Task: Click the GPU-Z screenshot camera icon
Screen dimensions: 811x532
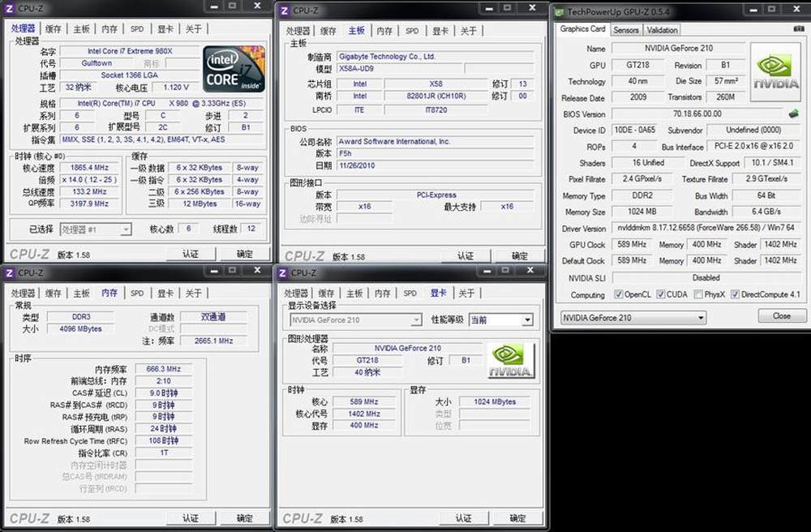Action: [799, 29]
